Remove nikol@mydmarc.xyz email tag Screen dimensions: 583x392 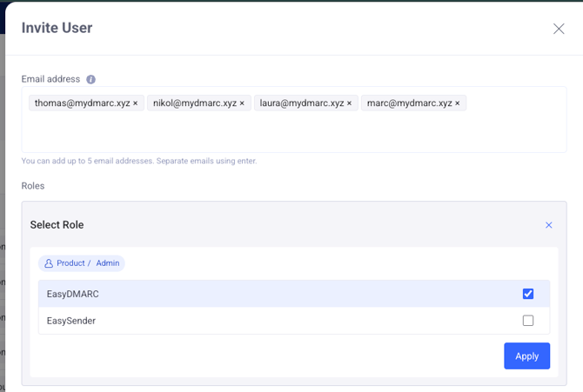pyautogui.click(x=242, y=103)
